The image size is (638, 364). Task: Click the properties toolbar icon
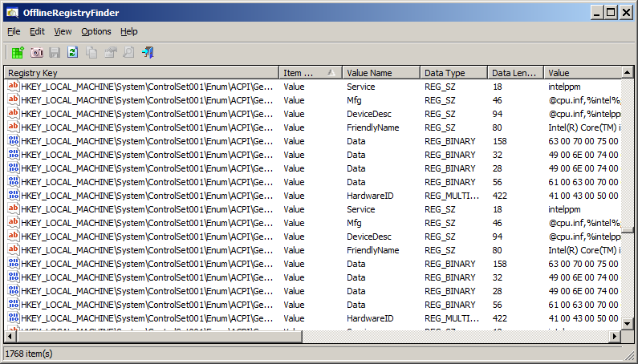[110, 52]
